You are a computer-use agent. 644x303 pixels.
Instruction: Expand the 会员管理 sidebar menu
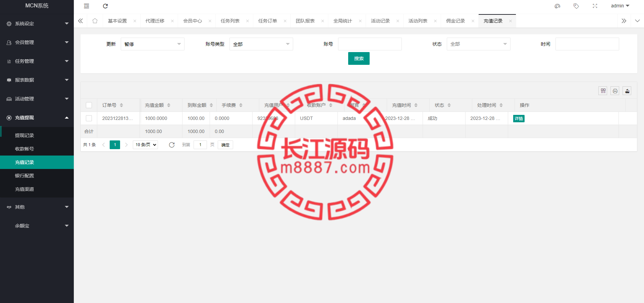click(37, 42)
